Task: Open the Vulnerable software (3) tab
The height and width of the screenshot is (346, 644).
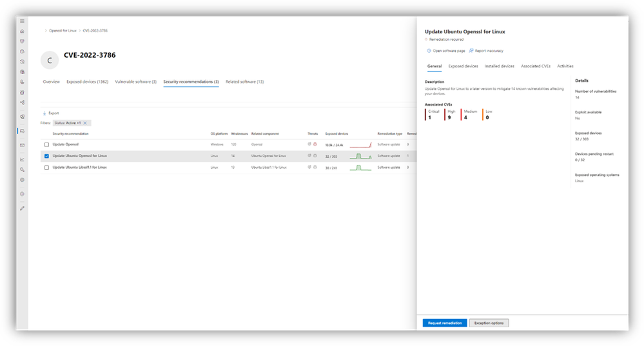Action: [x=135, y=82]
